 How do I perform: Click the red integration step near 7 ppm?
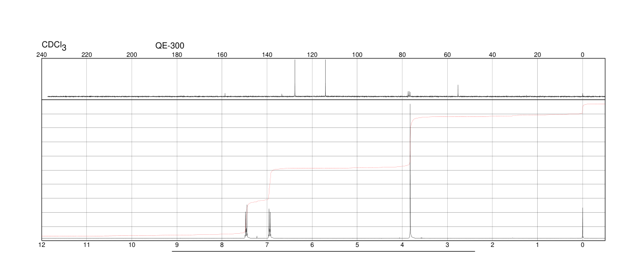pyautogui.click(x=269, y=184)
